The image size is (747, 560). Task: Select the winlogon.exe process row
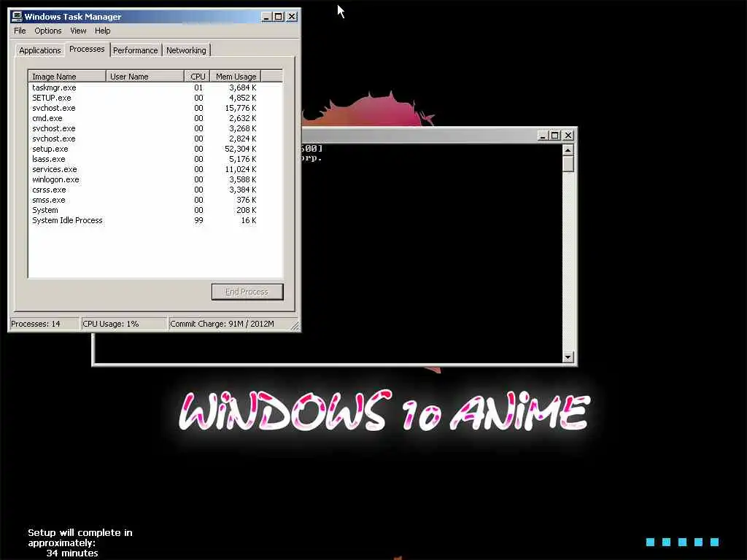155,179
